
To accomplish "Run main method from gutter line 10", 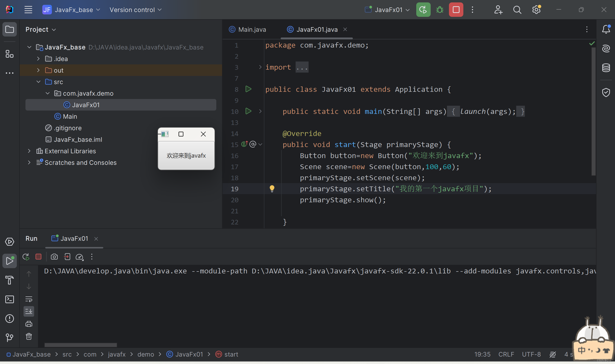I will pos(248,111).
